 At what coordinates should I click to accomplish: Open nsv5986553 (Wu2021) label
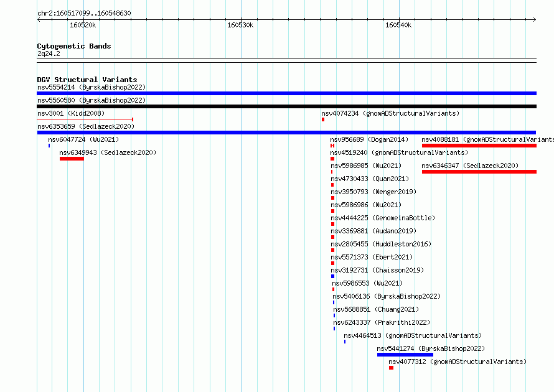[367, 283]
